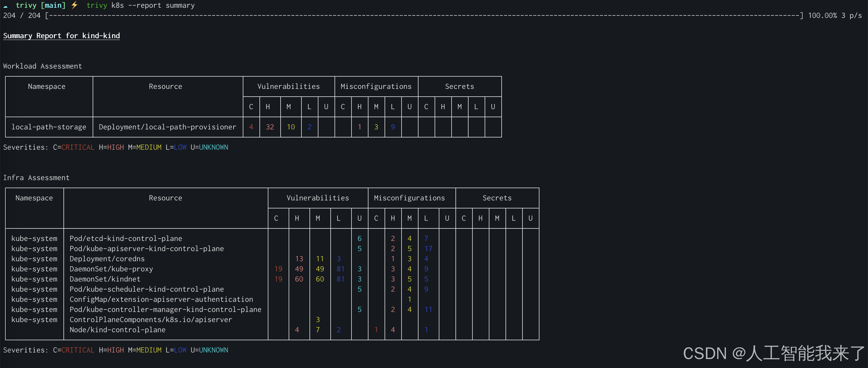Click the DaemonSet/kindnet resource row
Viewport: 868px width, 368px height.
pyautogui.click(x=105, y=279)
